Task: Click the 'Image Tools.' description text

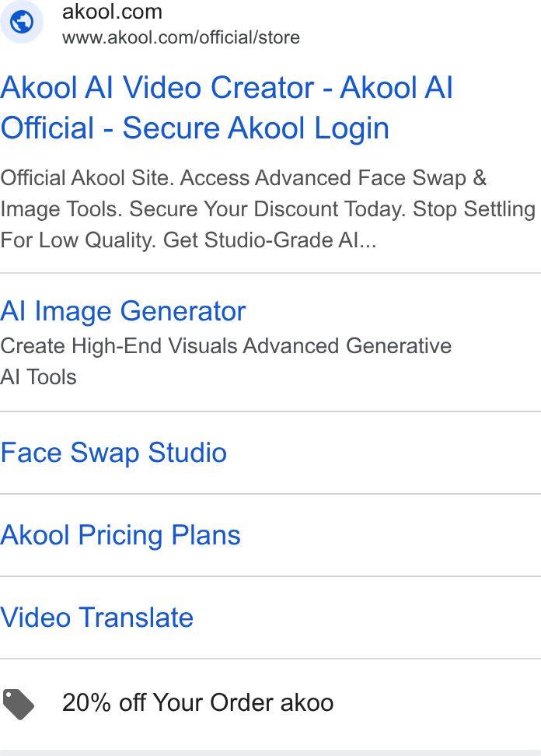Action: 61,209
